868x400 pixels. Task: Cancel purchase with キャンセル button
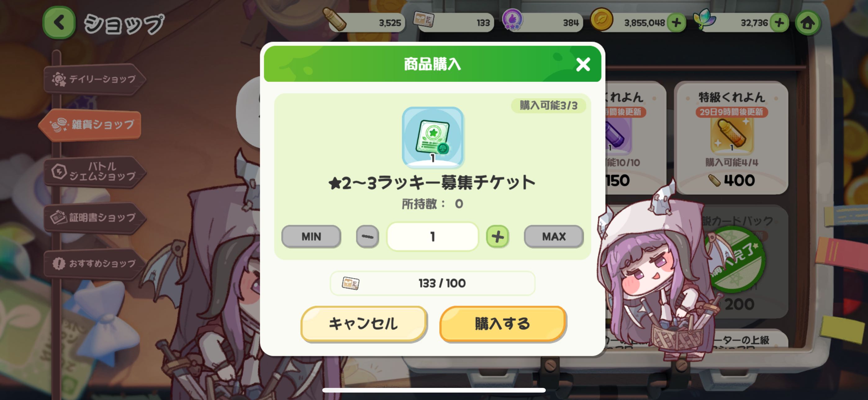[x=364, y=324]
